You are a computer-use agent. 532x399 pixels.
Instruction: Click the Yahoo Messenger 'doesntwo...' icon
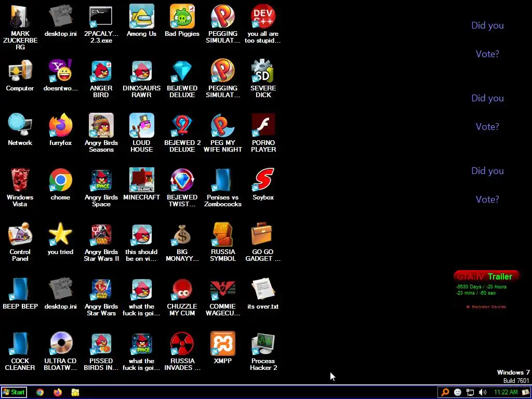click(60, 71)
